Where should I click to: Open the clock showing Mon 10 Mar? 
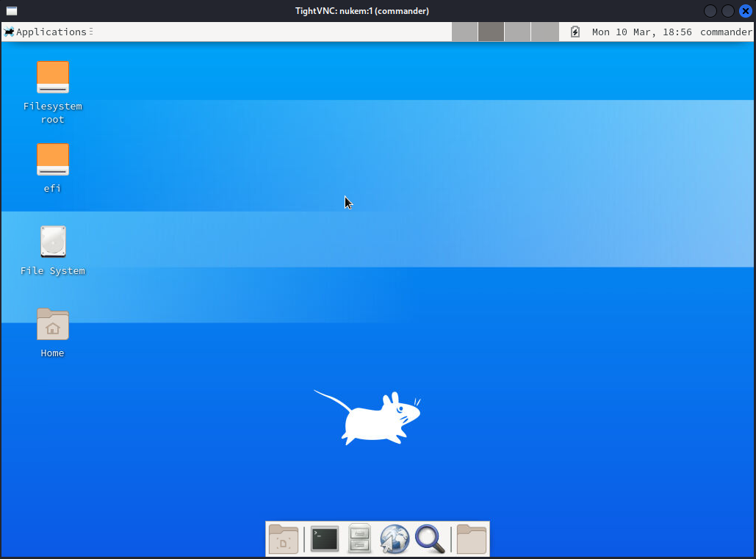tap(641, 32)
